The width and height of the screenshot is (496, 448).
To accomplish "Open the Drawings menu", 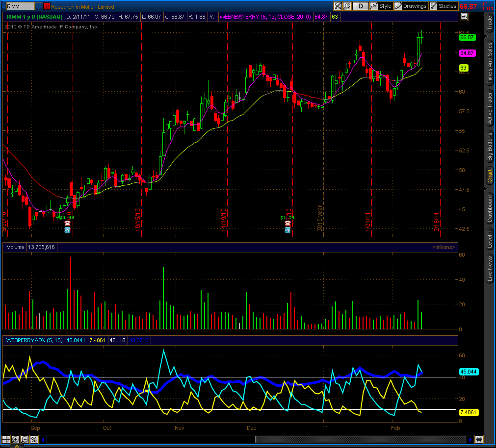I will pos(411,6).
